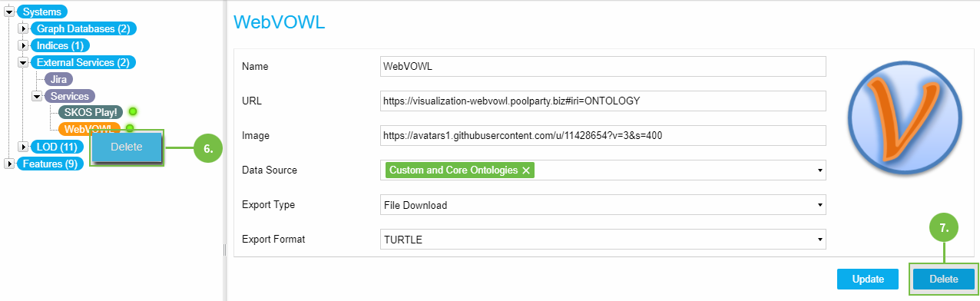Expand the Graph Databases node

(23, 28)
